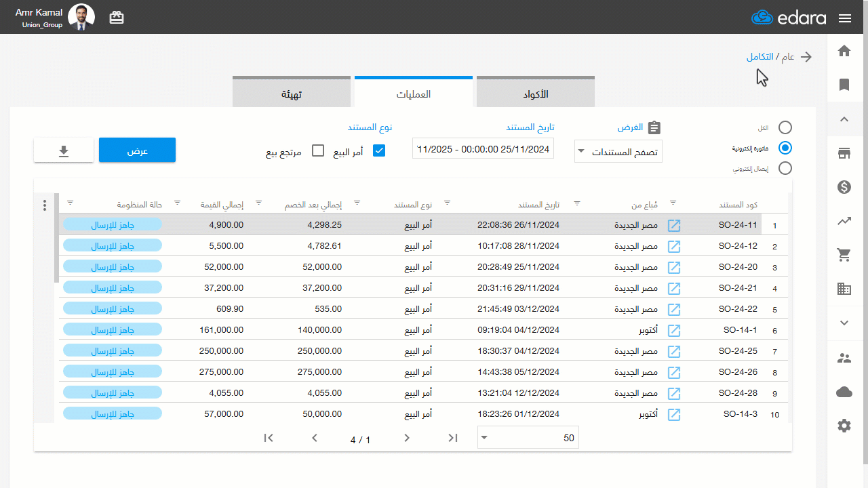Expand the sidebar section with down chevron
The height and width of the screenshot is (488, 868).
click(844, 323)
